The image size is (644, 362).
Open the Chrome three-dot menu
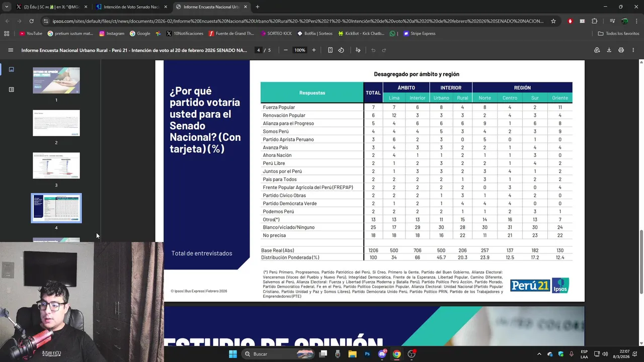pyautogui.click(x=636, y=21)
